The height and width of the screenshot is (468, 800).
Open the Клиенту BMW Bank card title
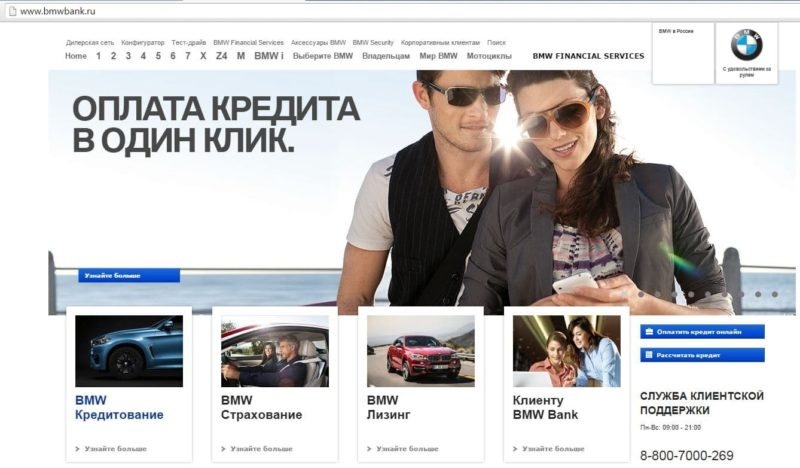click(545, 408)
